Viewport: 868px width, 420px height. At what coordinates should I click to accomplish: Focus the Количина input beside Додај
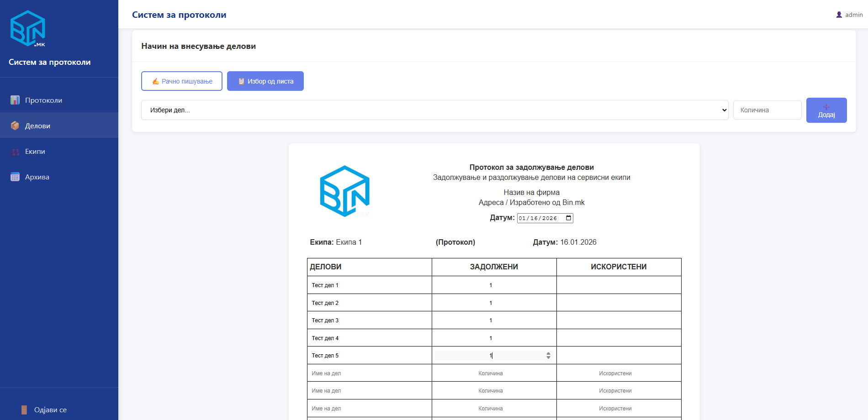tap(767, 110)
